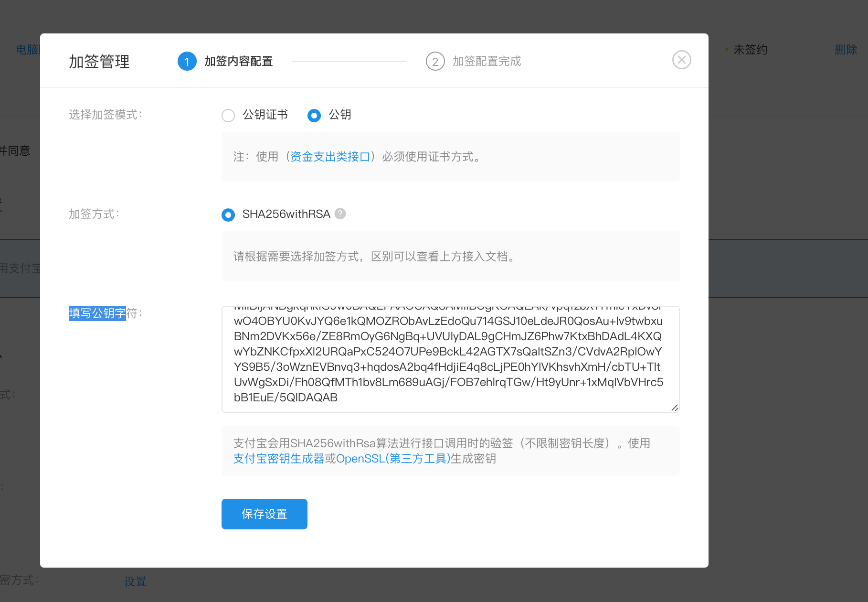868x602 pixels.
Task: Open the 支付宝密钥生成器 link
Action: 279,459
